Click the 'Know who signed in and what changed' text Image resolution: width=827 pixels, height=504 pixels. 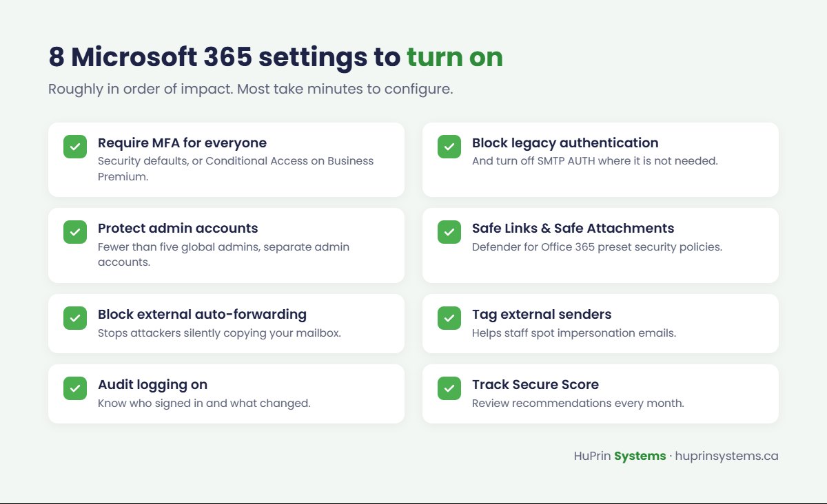tap(204, 403)
